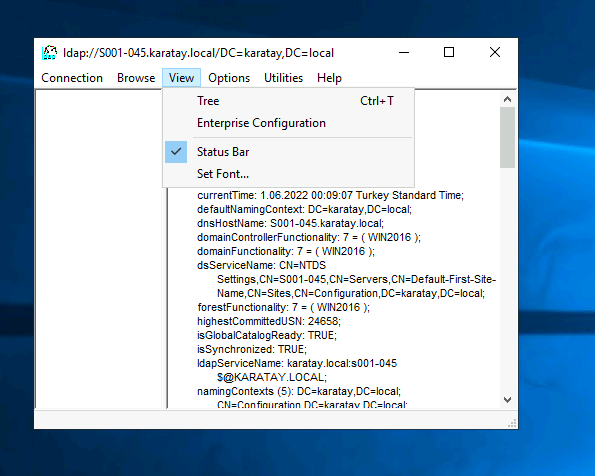This screenshot has height=476, width=595.
Task: Open the Connection menu
Action: [72, 78]
